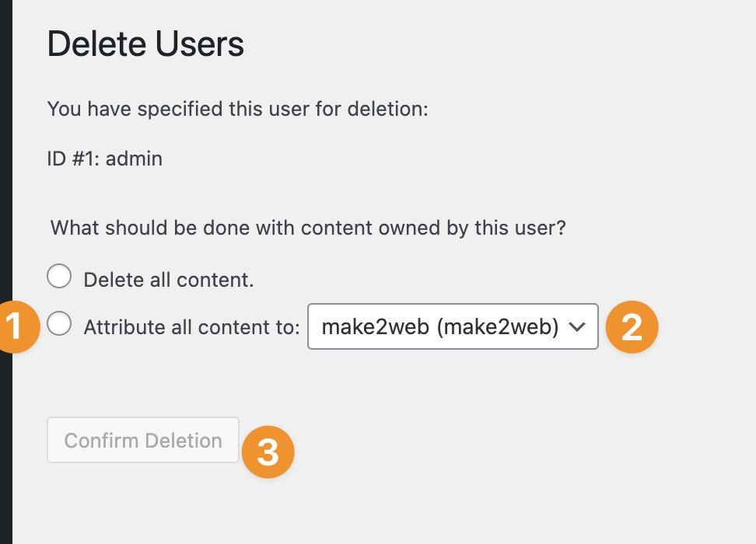Click the word 'deletion:' in the notice line
Screen dimensions: 756x544
[x=387, y=109]
